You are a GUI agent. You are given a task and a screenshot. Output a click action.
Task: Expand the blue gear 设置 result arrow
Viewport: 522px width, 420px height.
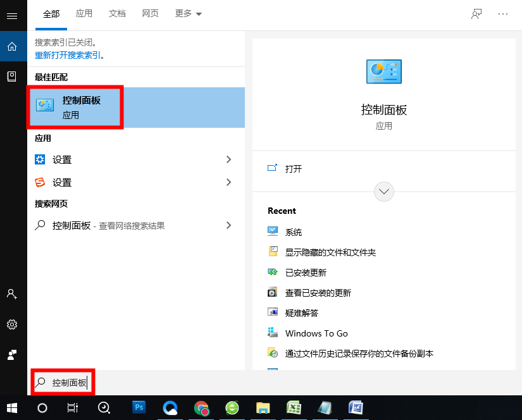[228, 159]
